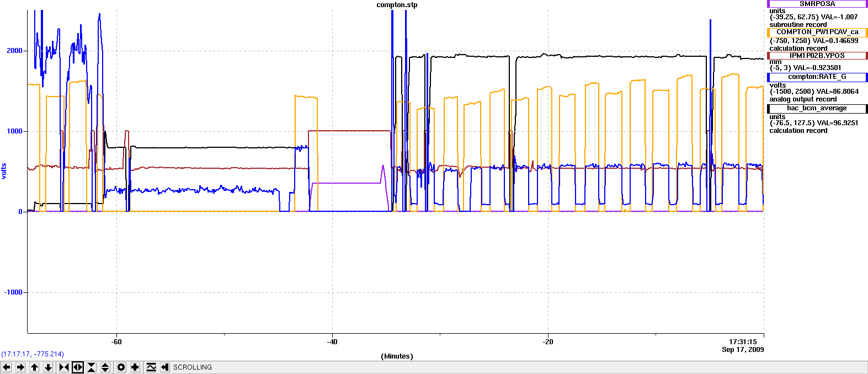Click the SCROLLING status label
The image size is (868, 374).
pyautogui.click(x=193, y=367)
